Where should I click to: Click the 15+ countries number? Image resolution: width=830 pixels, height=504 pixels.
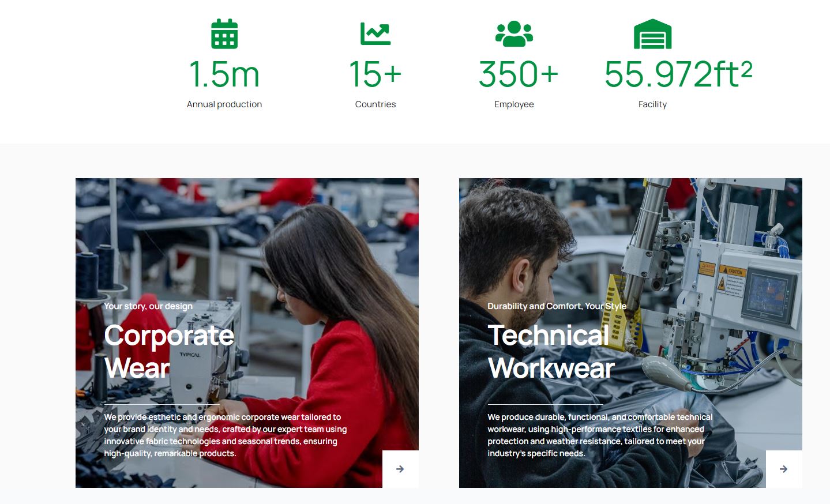coord(375,75)
